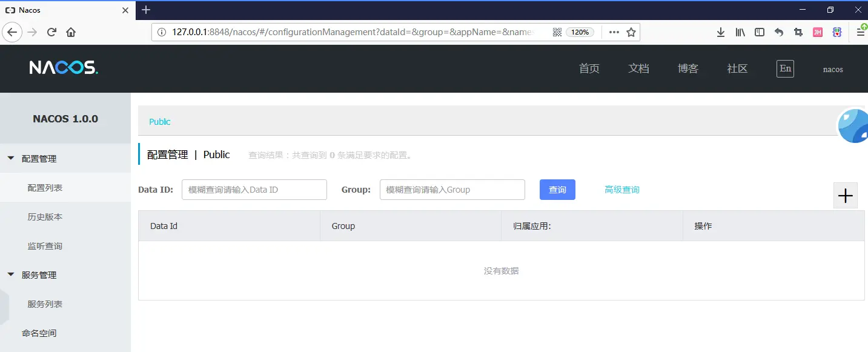Open the downloads arrow icon

[721, 32]
